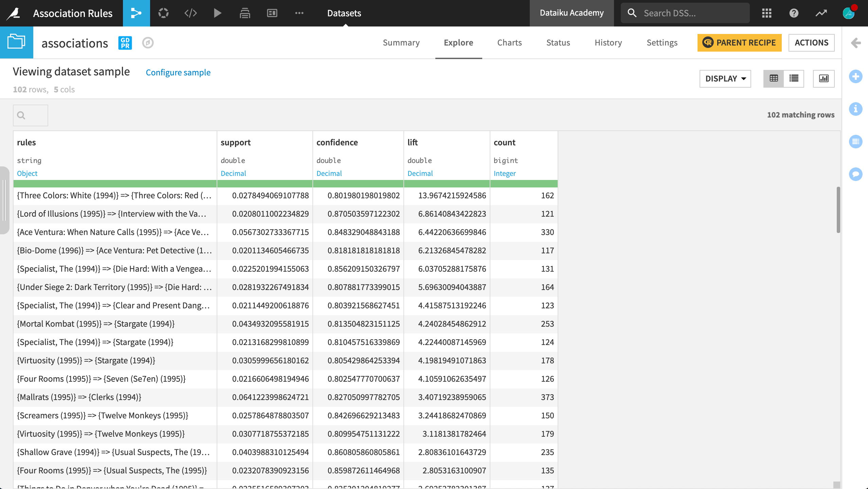Open the confidence column header menu

pos(337,142)
